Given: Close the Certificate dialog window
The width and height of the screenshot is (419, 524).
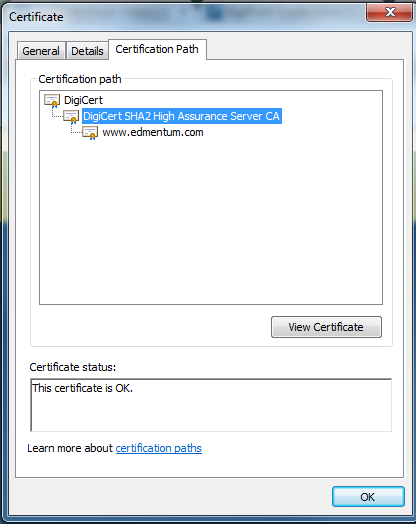Looking at the screenshot, I should coord(390,12).
